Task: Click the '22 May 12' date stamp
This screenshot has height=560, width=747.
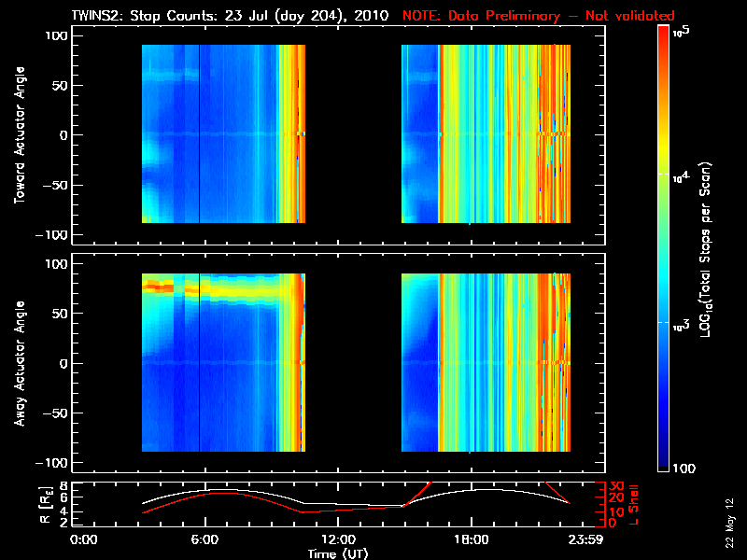Action: pyautogui.click(x=729, y=523)
